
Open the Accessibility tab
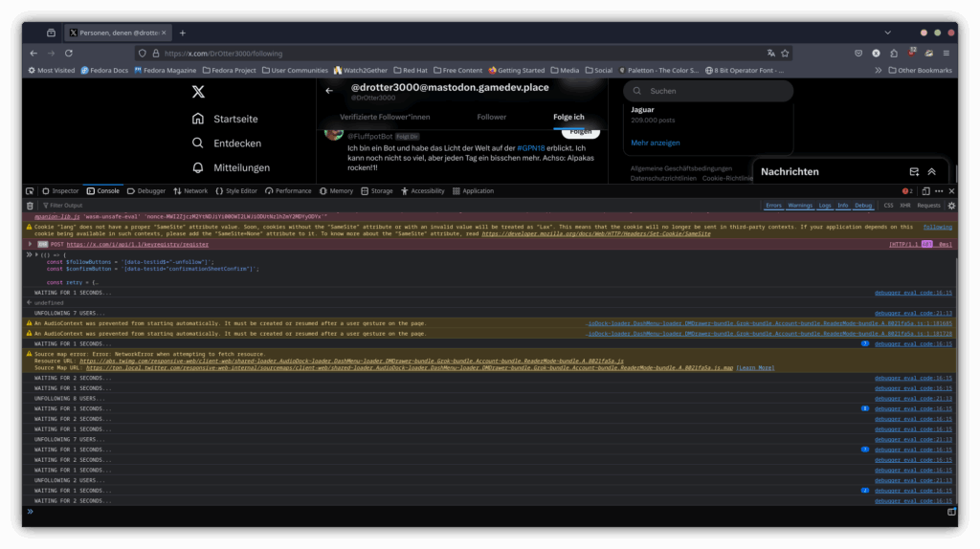422,191
